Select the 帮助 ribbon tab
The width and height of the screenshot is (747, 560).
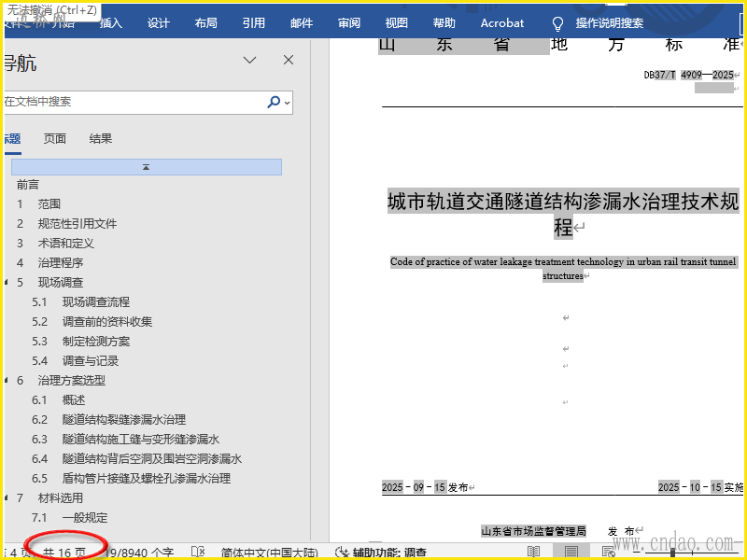pyautogui.click(x=444, y=22)
